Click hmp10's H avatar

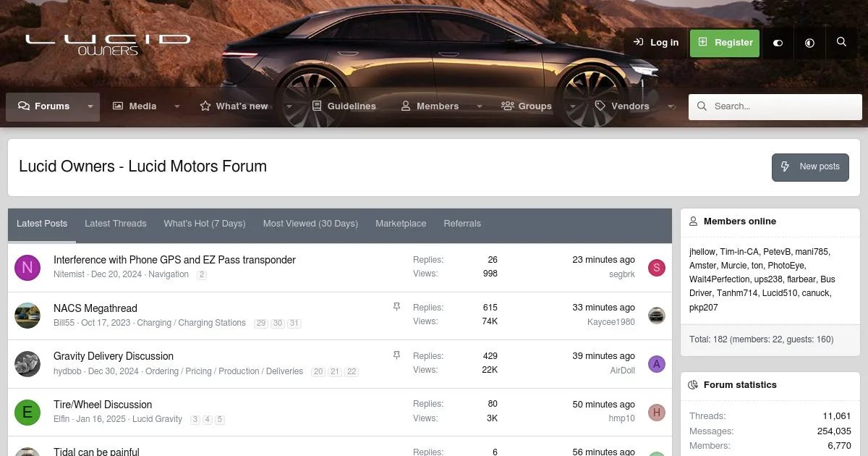[x=656, y=413]
